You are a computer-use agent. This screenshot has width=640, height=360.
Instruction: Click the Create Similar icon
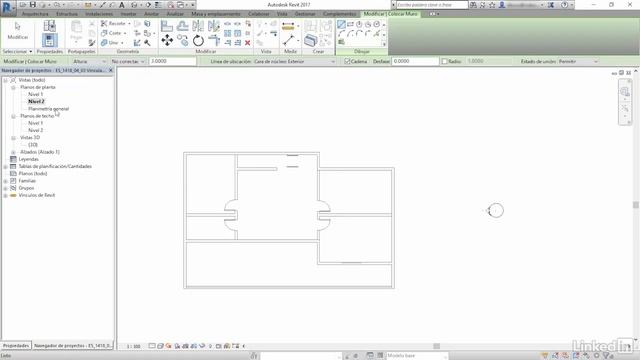[x=311, y=40]
